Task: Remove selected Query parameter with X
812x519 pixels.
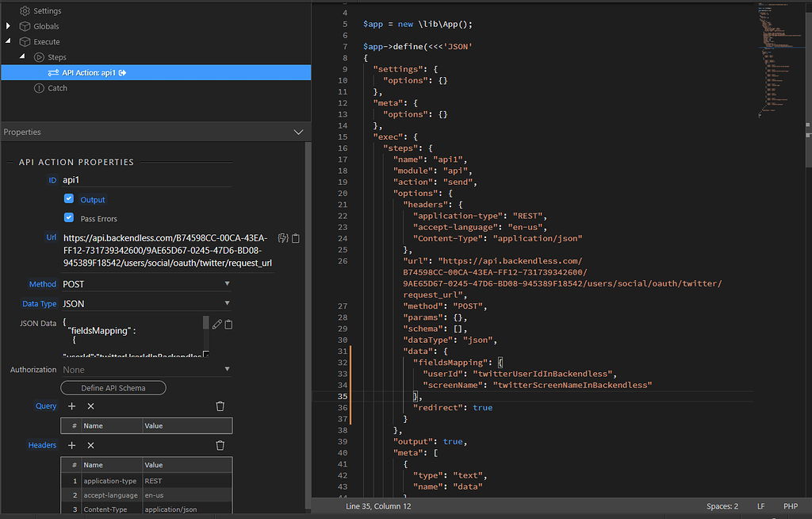Action: 90,406
